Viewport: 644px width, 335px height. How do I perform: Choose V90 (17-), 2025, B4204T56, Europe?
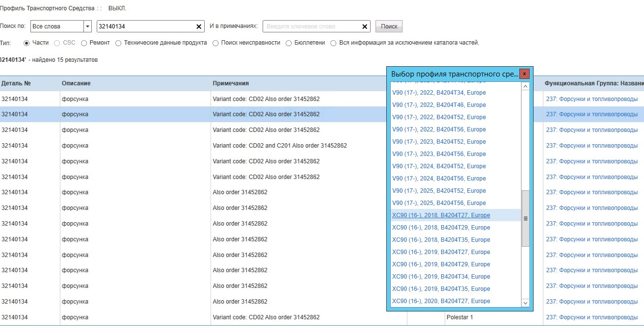click(439, 203)
